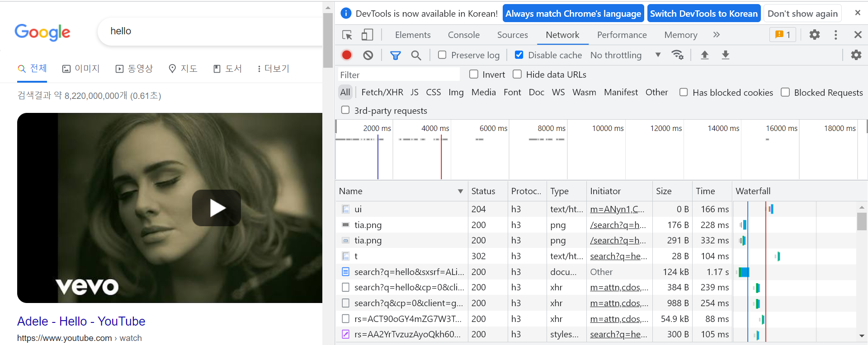Toggle the network filter funnel icon
The image size is (868, 345).
coord(396,55)
